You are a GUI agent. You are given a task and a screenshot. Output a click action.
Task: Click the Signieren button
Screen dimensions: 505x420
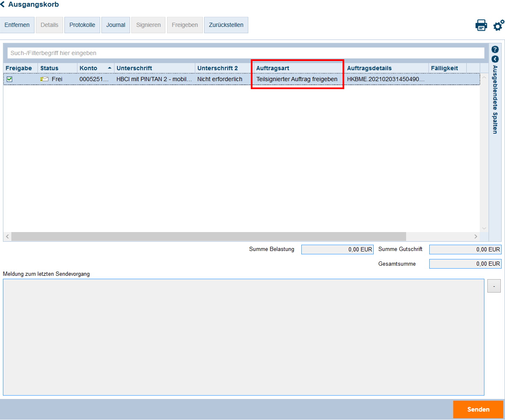149,25
